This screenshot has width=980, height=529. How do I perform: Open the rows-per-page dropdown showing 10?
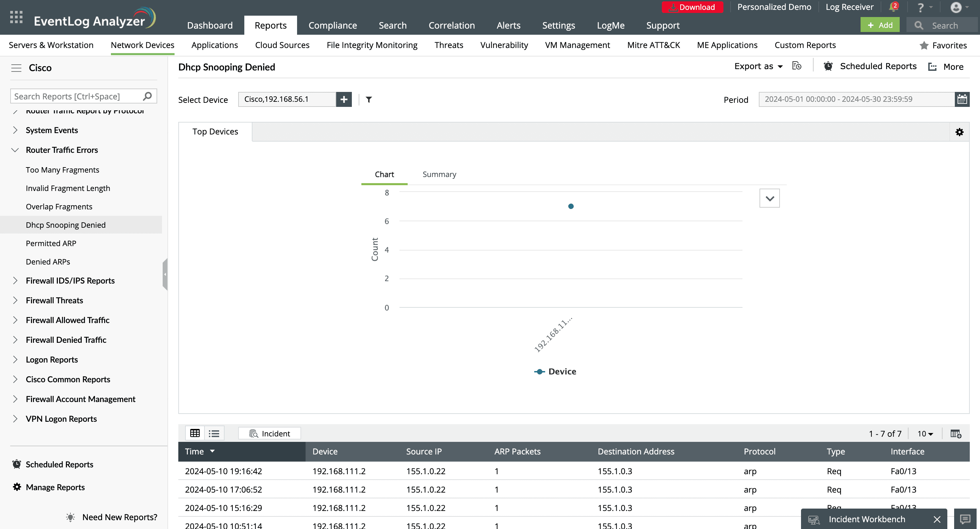pyautogui.click(x=925, y=433)
